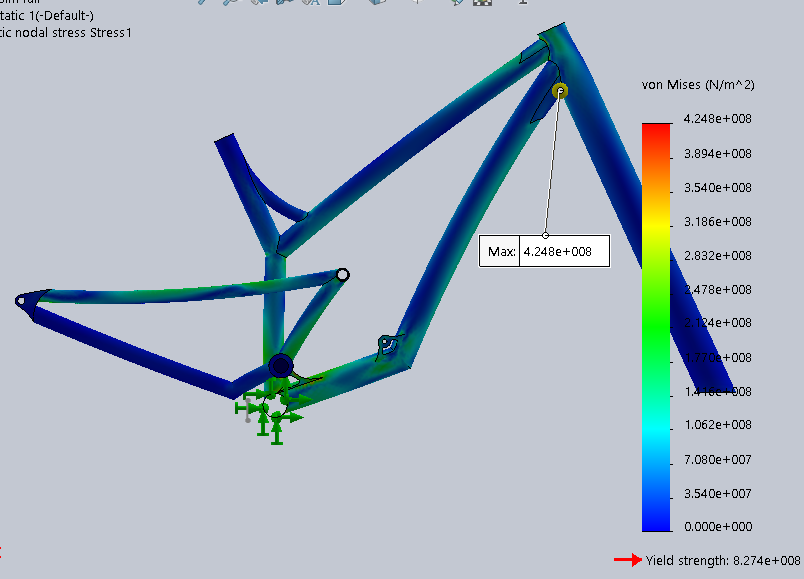Click the 'Yield strength: 8.274e+008' text
Viewport: 804px width, 579px height.
click(x=723, y=561)
